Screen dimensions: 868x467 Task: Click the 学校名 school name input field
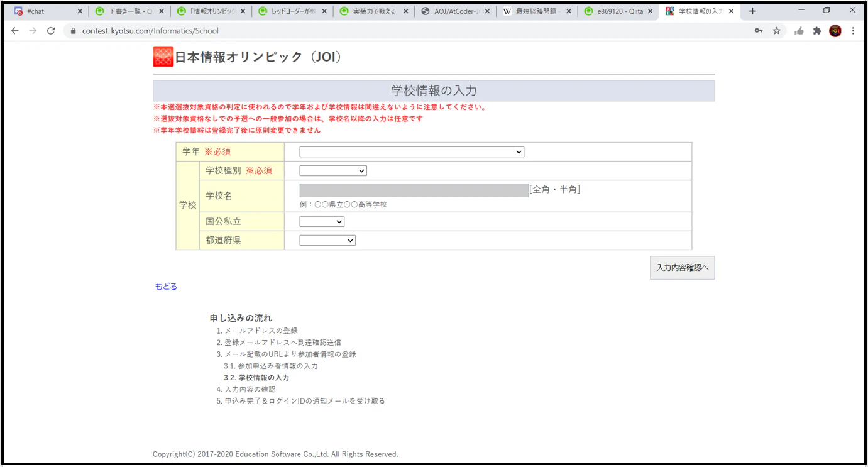pyautogui.click(x=414, y=190)
